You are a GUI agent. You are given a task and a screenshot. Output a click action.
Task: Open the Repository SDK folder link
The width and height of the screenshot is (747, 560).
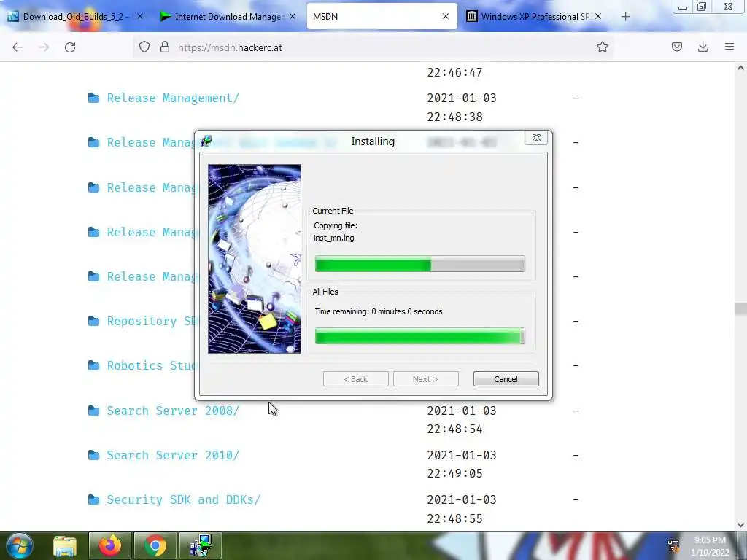(150, 321)
